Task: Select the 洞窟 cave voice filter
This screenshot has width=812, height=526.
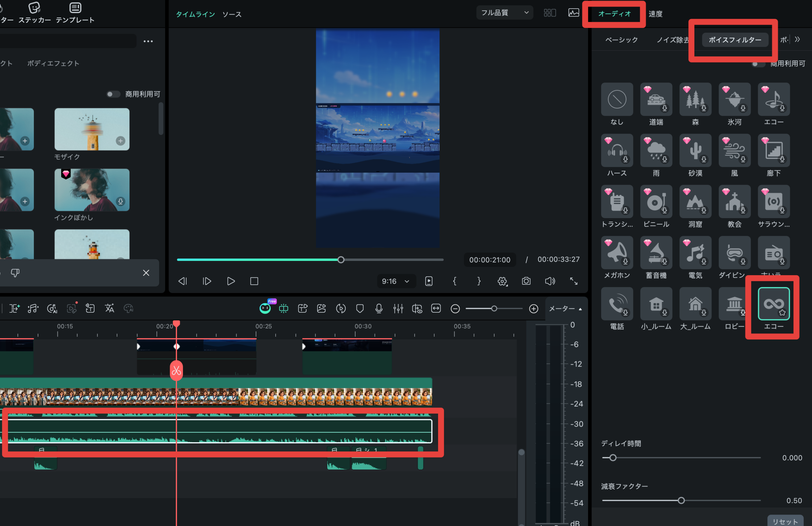Action: [x=695, y=202]
